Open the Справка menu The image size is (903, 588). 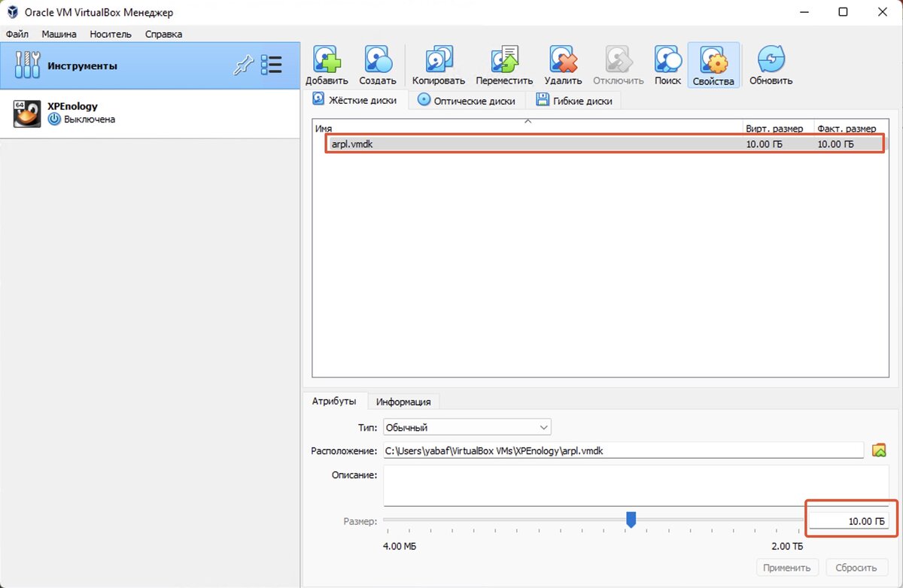(163, 34)
